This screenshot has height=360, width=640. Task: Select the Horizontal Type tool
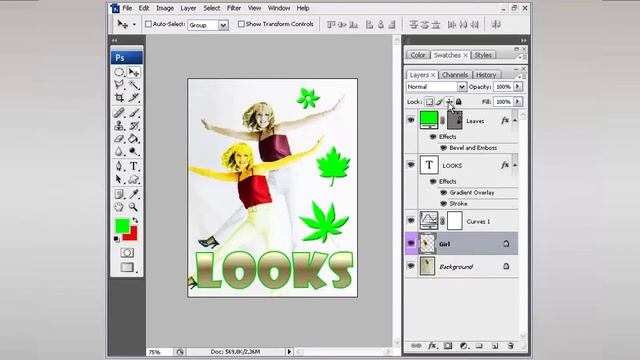click(133, 166)
